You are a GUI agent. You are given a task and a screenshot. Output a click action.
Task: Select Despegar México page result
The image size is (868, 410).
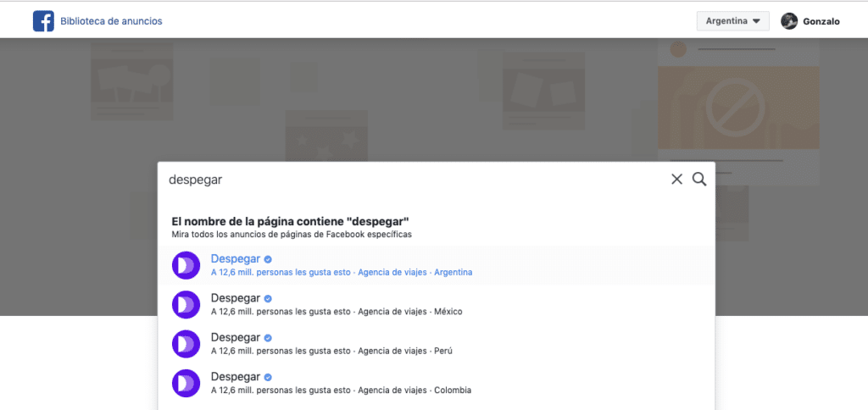(x=437, y=304)
